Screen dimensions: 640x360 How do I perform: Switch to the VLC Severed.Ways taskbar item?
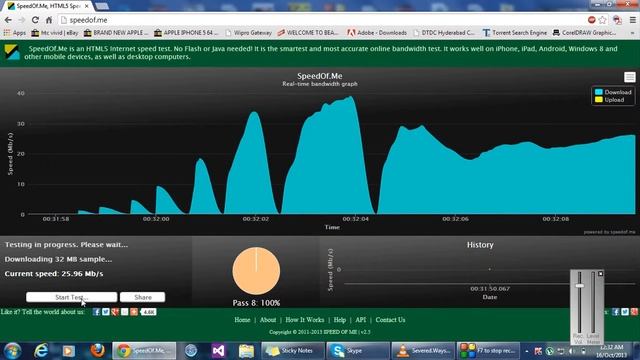pos(423,351)
